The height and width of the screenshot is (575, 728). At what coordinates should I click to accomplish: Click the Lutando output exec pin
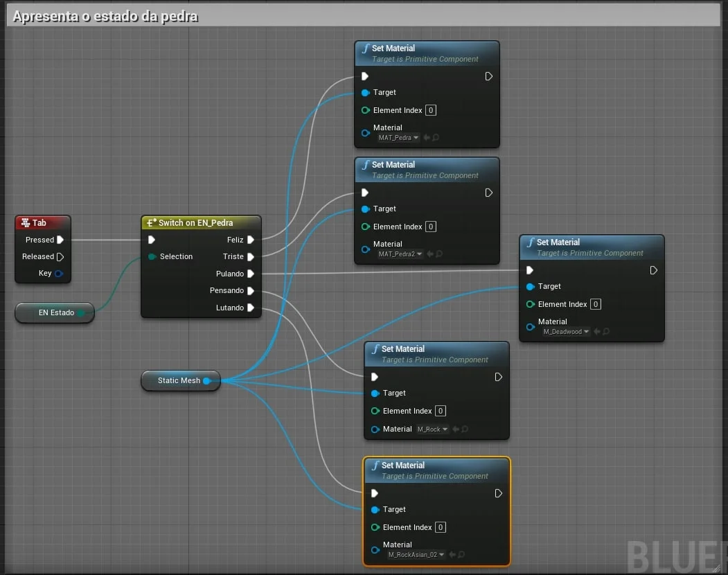251,308
